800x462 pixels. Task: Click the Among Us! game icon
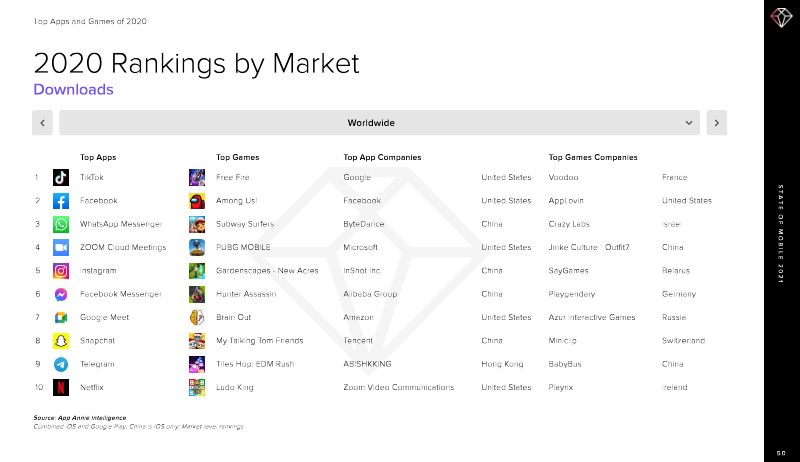(x=197, y=201)
